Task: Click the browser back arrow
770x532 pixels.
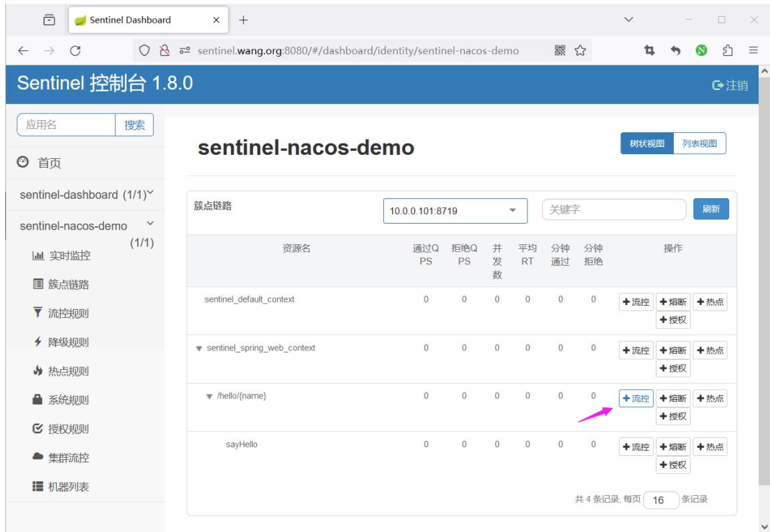Action: click(23, 51)
